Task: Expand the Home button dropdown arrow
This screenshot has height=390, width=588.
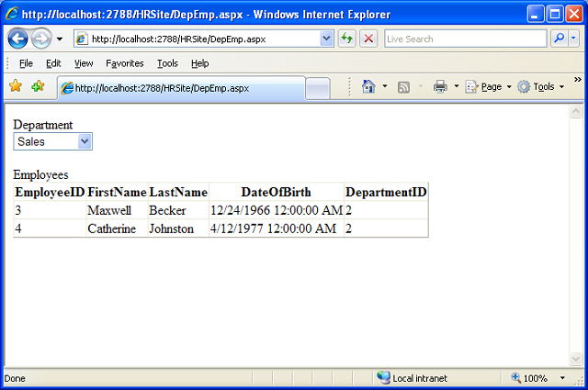Action: pyautogui.click(x=385, y=86)
